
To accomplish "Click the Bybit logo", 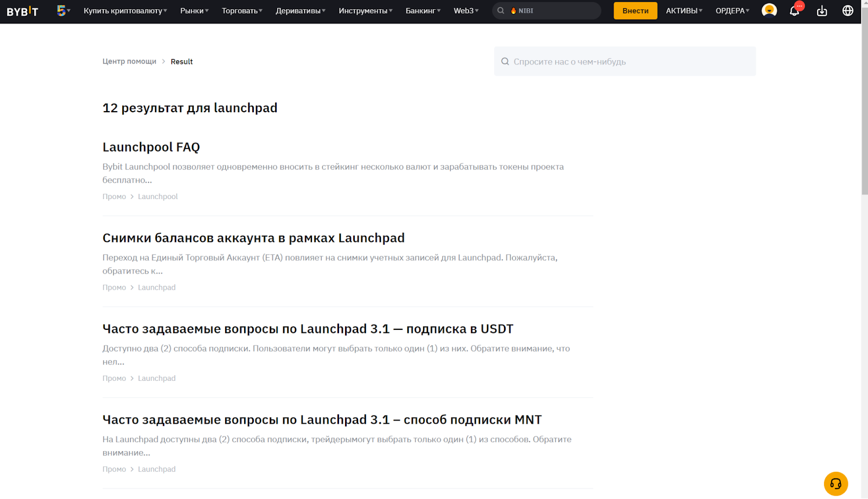I will (22, 11).
